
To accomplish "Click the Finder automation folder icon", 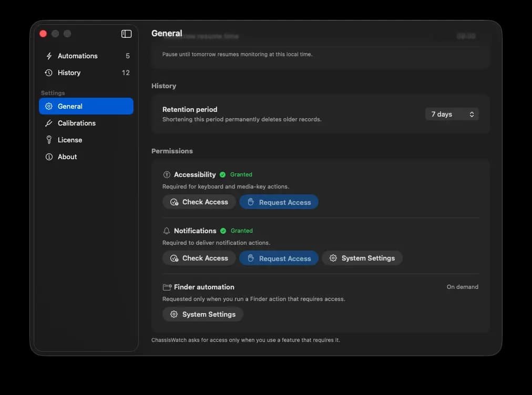I will pos(167,287).
